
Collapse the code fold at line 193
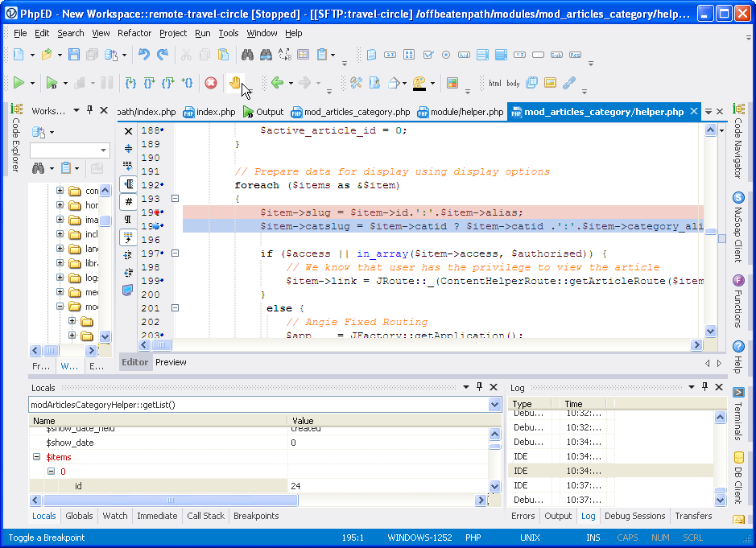coord(175,199)
